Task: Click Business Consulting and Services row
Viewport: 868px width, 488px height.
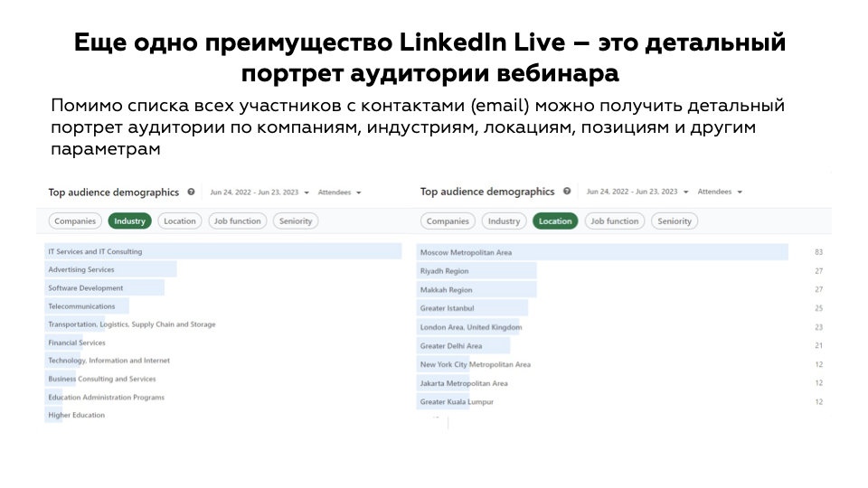Action: (x=102, y=379)
